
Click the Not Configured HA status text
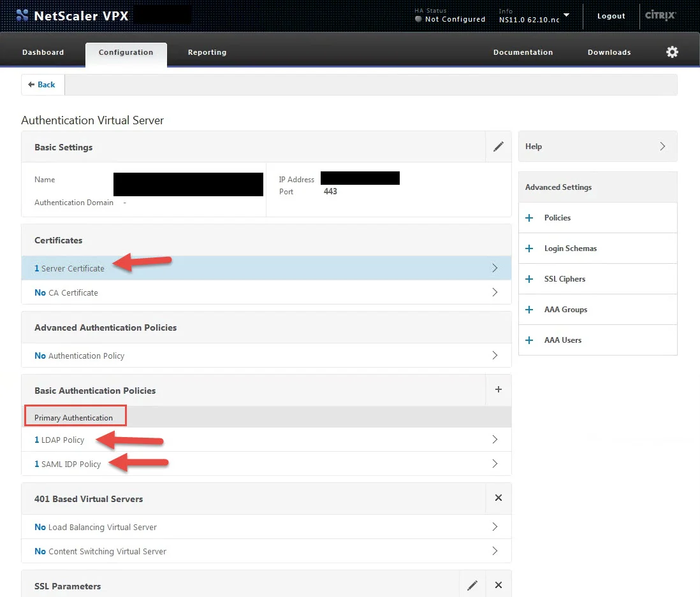tap(455, 19)
